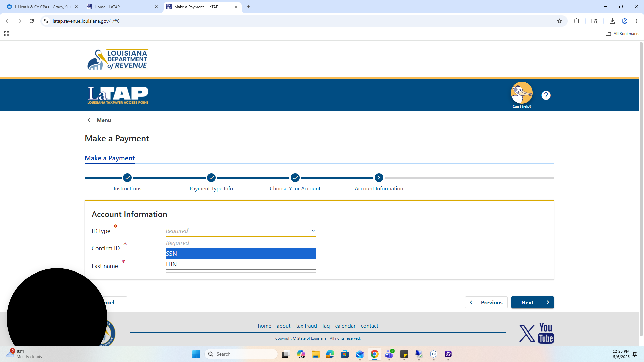Open the Chrome three-dot menu
644x362 pixels.
[637, 21]
